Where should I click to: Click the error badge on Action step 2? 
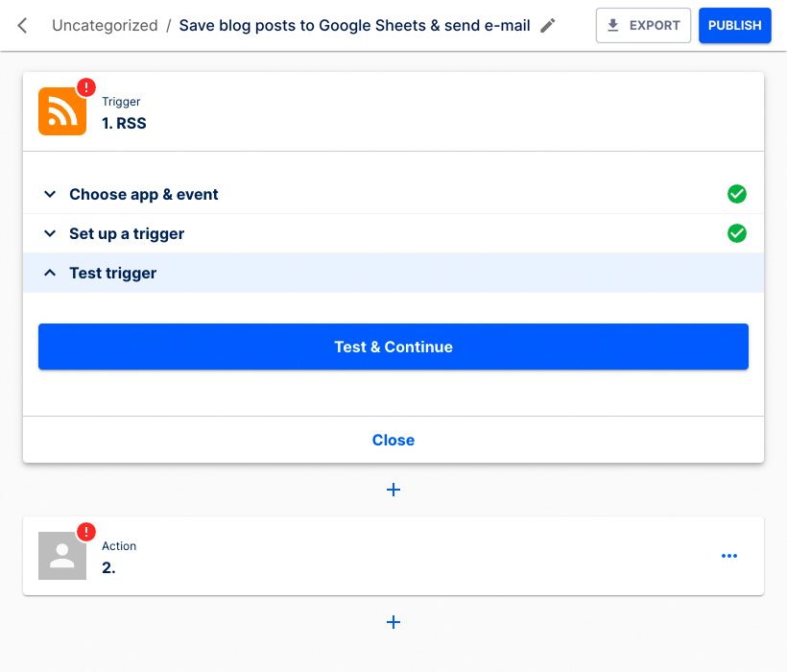point(85,531)
